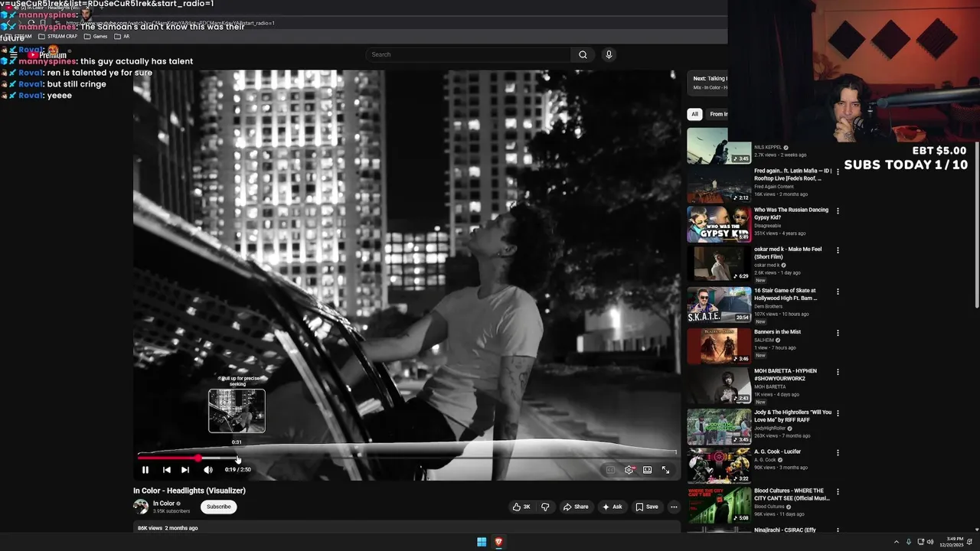This screenshot has width=980, height=551.
Task: Open the In Color channel name link
Action: coord(164,504)
